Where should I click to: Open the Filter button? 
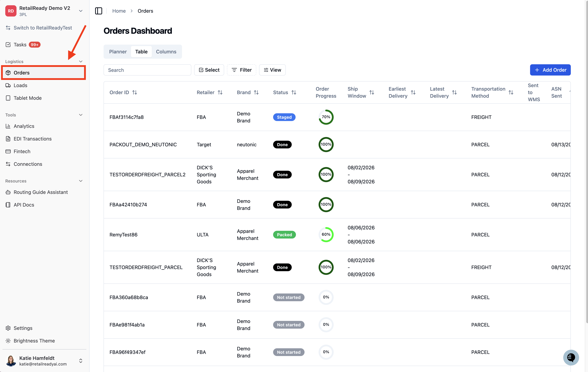242,70
